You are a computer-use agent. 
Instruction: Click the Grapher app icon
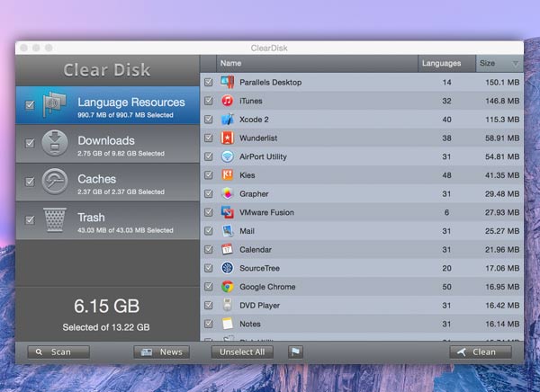click(228, 194)
